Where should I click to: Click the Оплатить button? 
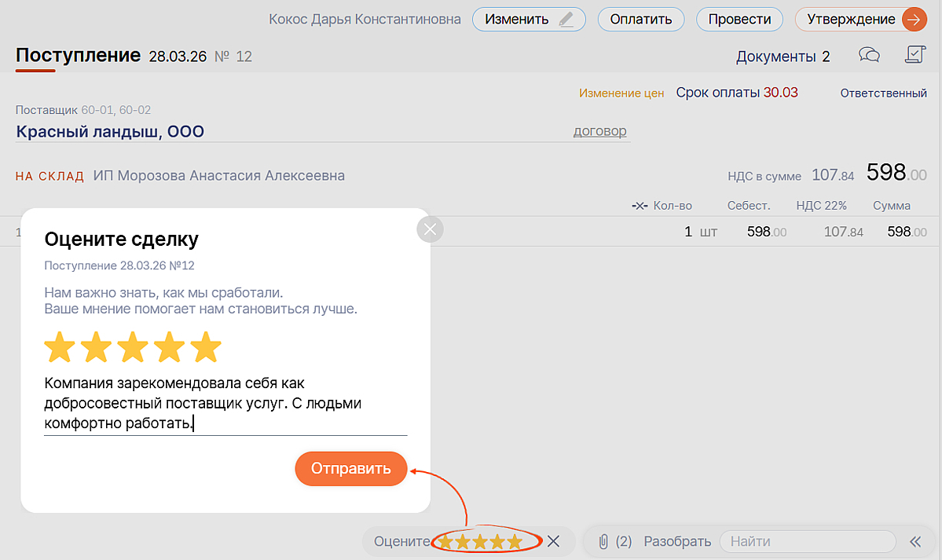[640, 20]
